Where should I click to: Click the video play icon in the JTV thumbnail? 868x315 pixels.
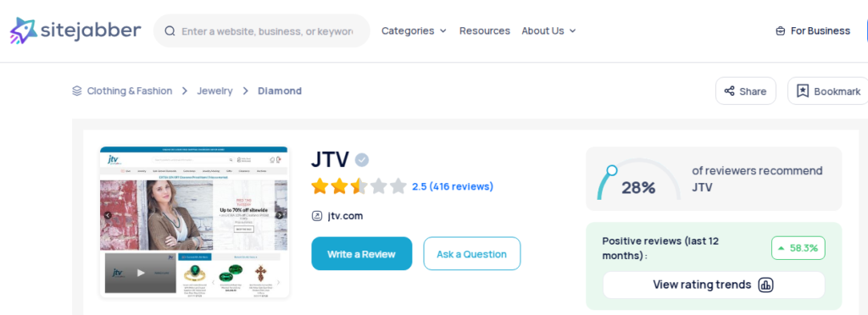point(142,273)
